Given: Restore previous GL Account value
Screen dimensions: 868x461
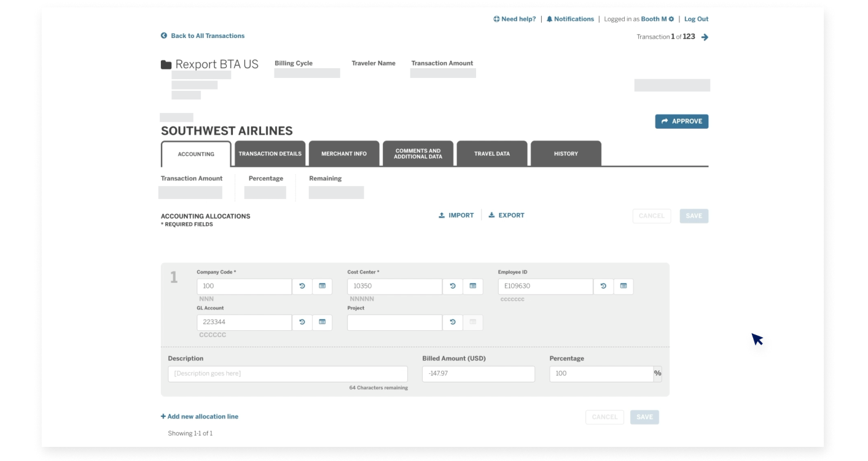Looking at the screenshot, I should click(x=302, y=322).
